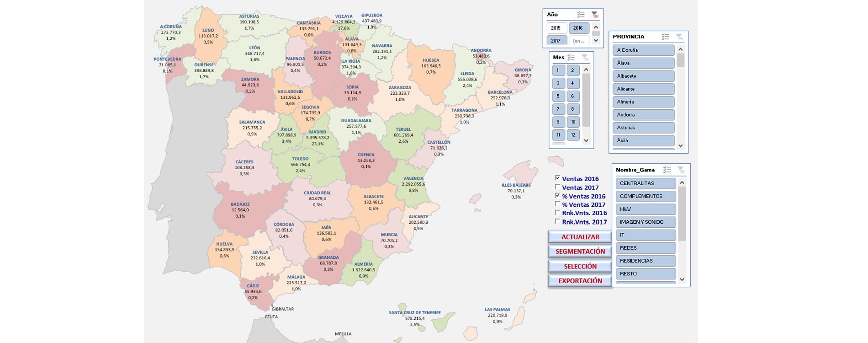Clear filter on Año slicer
The image size is (868, 343).
(x=594, y=15)
